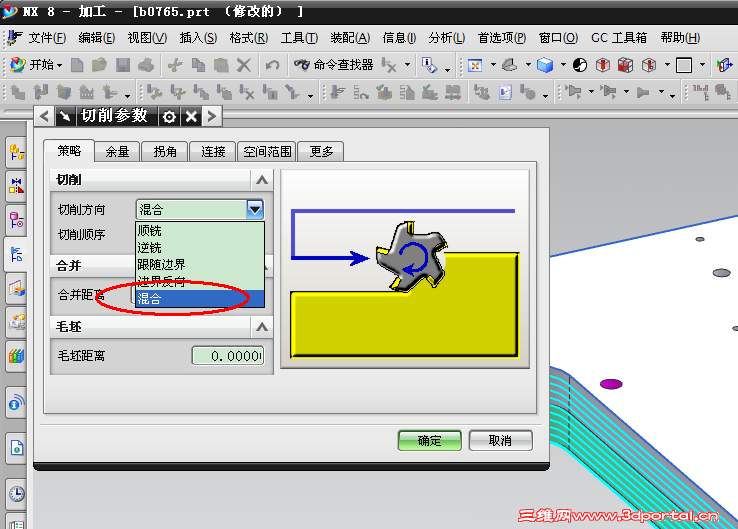This screenshot has width=738, height=529.
Task: Switch to the 策略 tab
Action: coord(69,151)
